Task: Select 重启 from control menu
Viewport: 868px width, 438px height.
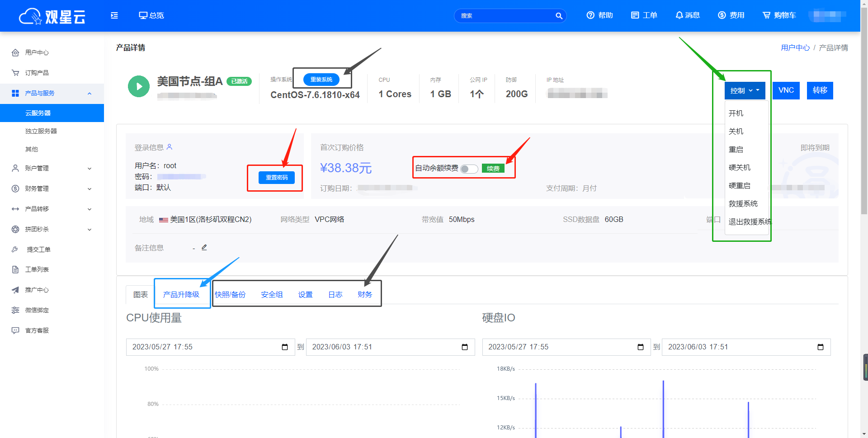Action: tap(736, 149)
